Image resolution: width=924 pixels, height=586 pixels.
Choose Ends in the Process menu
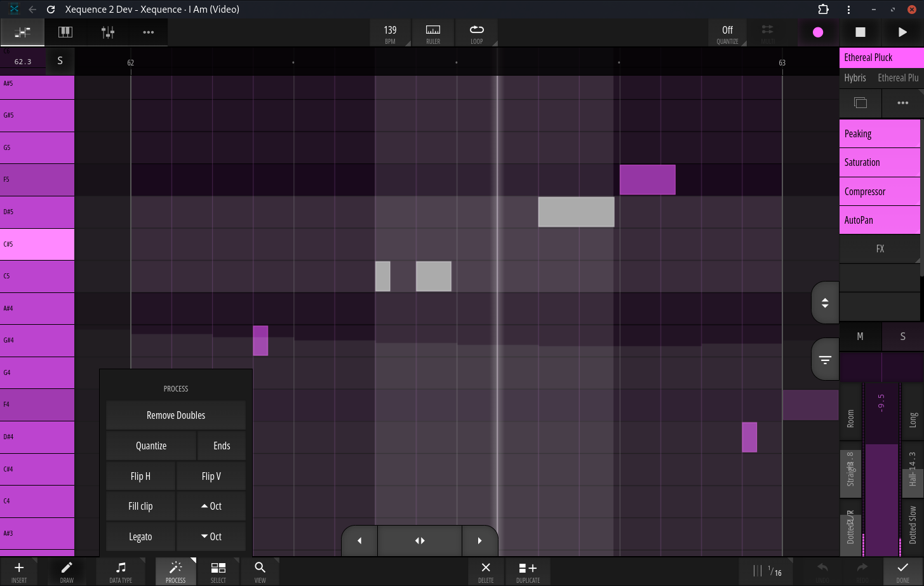click(x=222, y=446)
